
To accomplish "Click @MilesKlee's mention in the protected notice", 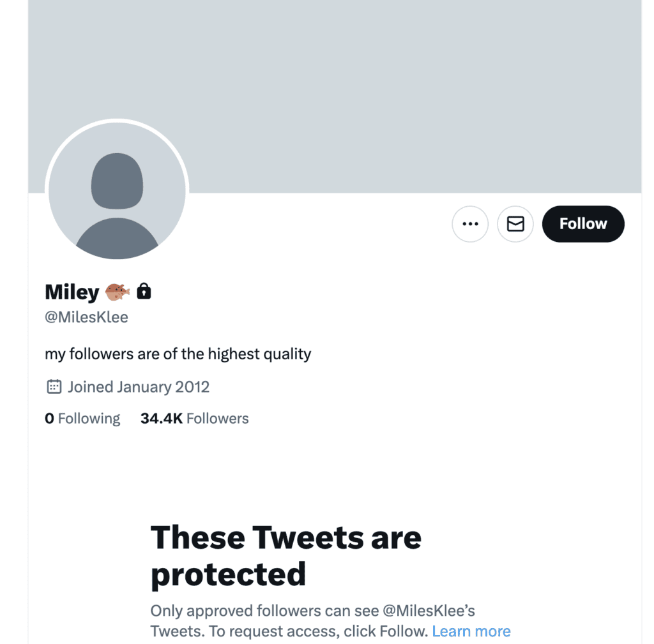I will 429,611.
